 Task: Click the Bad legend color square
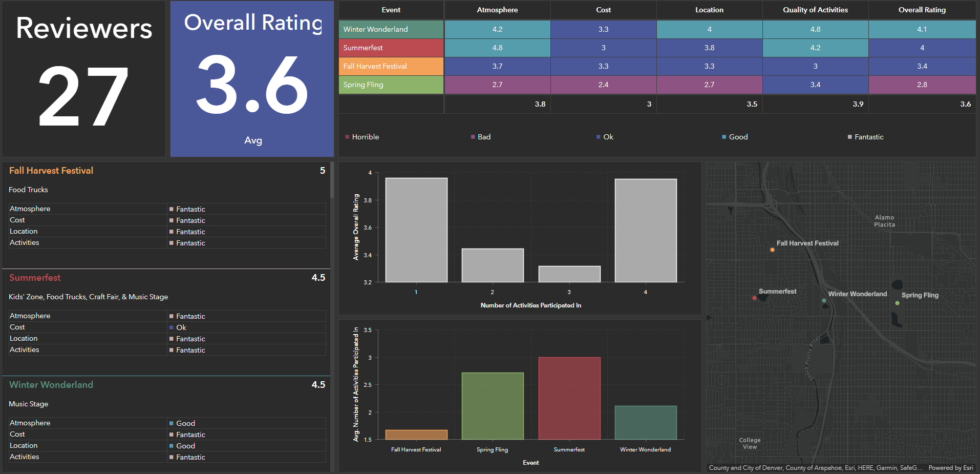(x=472, y=136)
